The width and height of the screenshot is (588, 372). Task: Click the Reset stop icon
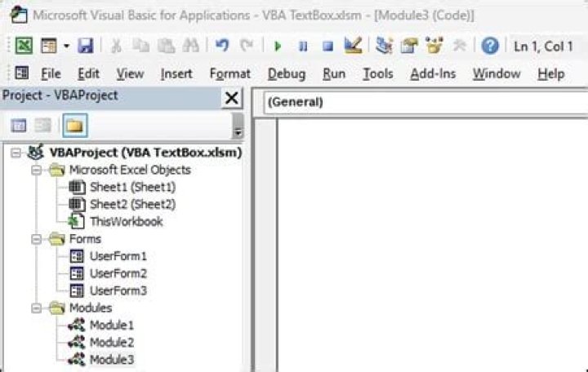(327, 46)
